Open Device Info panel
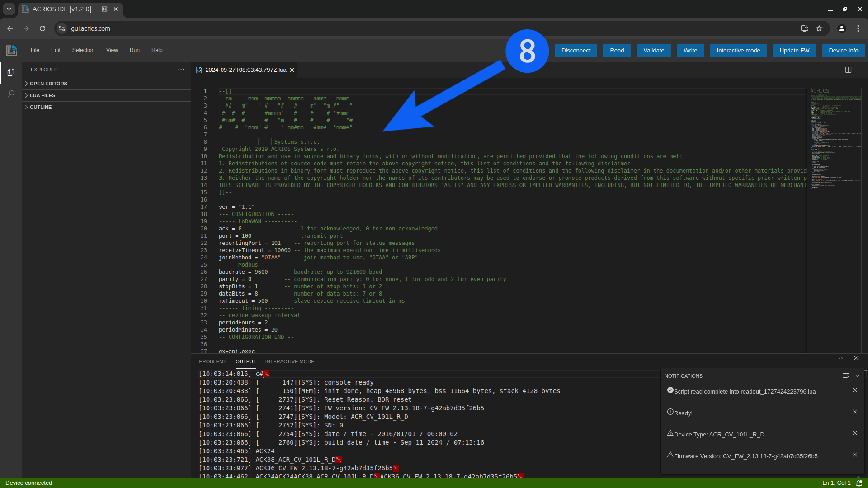868x488 pixels. point(843,50)
